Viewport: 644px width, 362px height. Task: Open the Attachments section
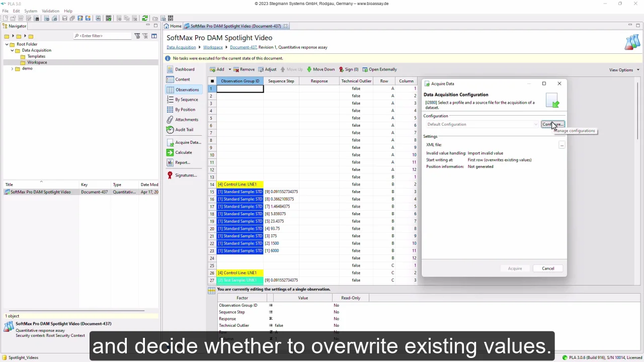(182, 120)
